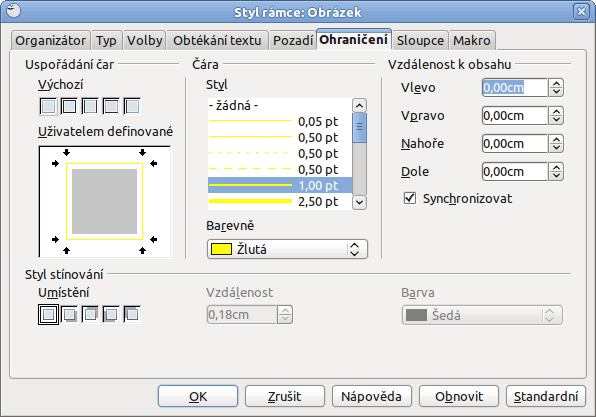
Task: Click the Nahoře distance input field
Action: point(515,144)
